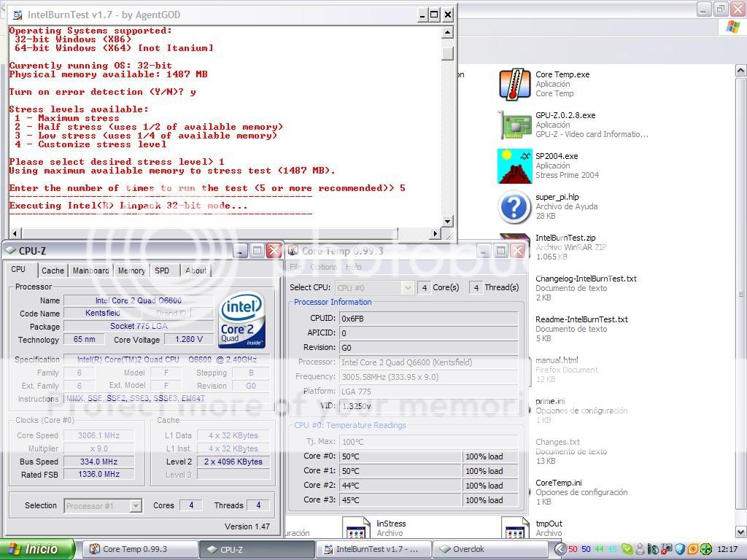Image resolution: width=747 pixels, height=560 pixels.
Task: Click the green crosshair tray icon
Action: 706,550
